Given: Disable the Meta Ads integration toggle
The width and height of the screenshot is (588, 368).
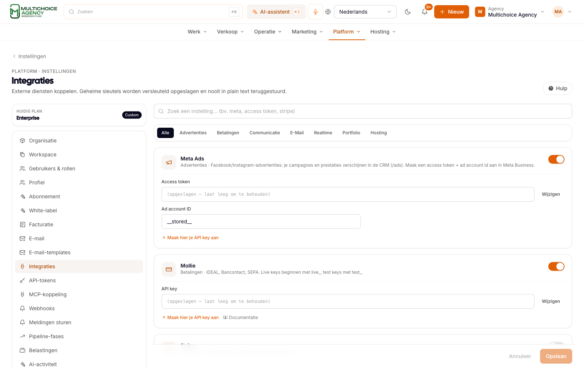Looking at the screenshot, I should tap(556, 159).
